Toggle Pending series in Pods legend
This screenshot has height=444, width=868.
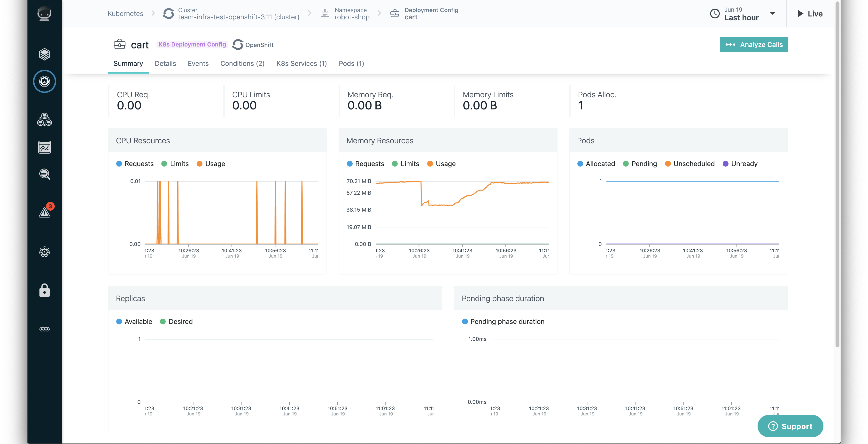pyautogui.click(x=640, y=164)
